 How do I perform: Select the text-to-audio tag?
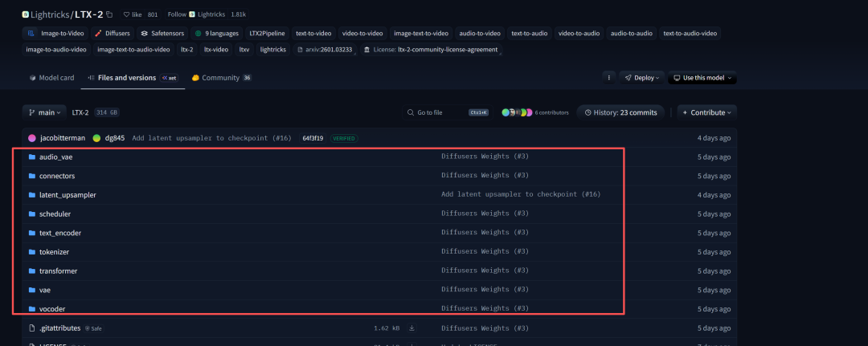[529, 33]
